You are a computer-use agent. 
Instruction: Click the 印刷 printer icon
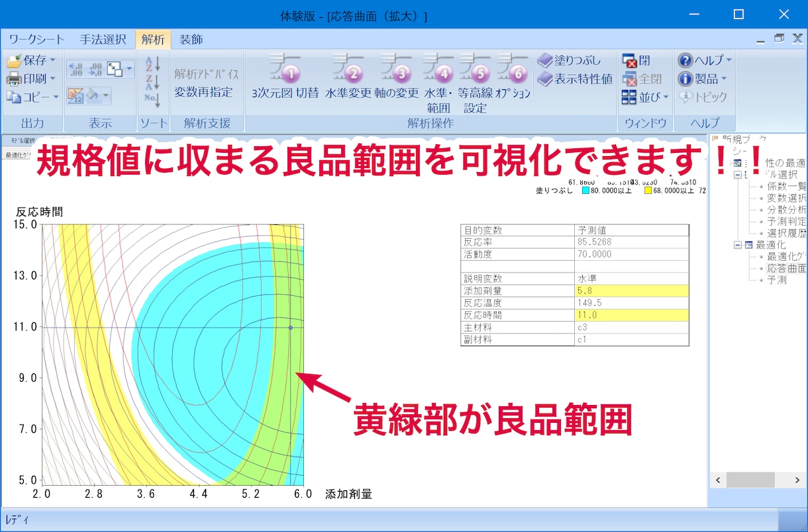14,79
